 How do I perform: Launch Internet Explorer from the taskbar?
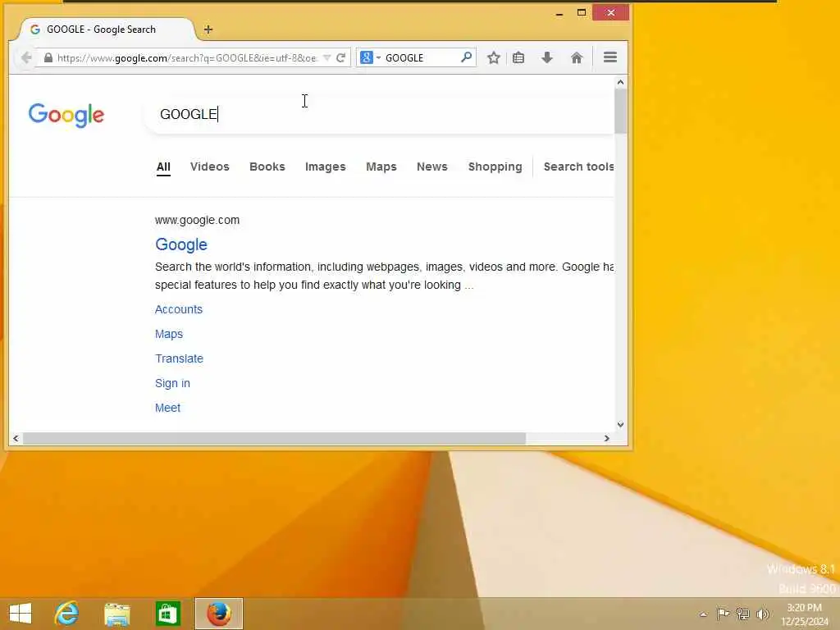(66, 614)
